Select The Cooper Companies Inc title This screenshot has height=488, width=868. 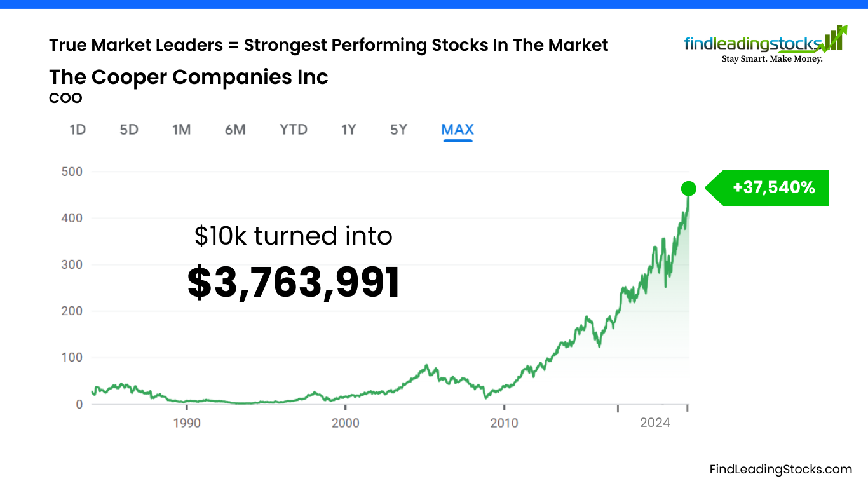[x=189, y=77]
